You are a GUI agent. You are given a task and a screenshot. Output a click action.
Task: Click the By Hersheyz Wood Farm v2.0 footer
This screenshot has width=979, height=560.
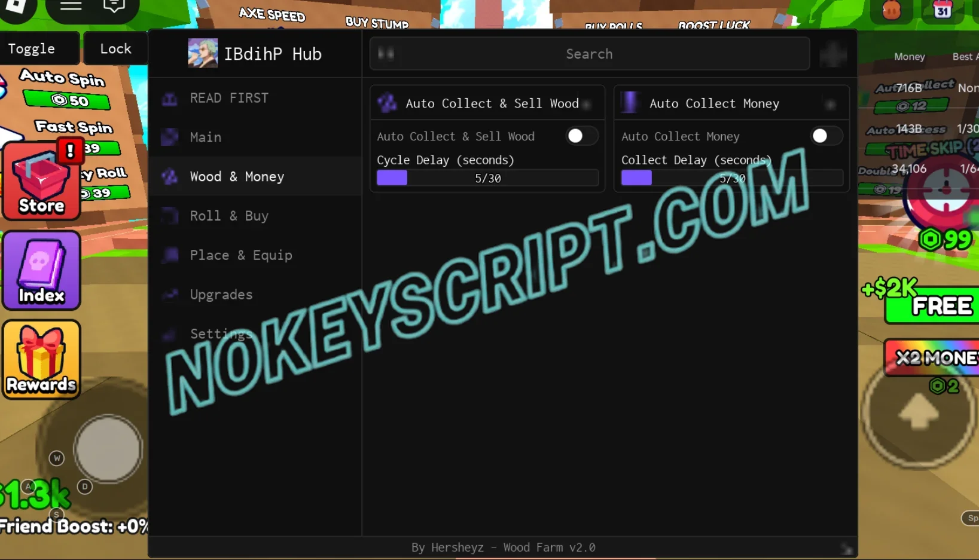(x=503, y=547)
